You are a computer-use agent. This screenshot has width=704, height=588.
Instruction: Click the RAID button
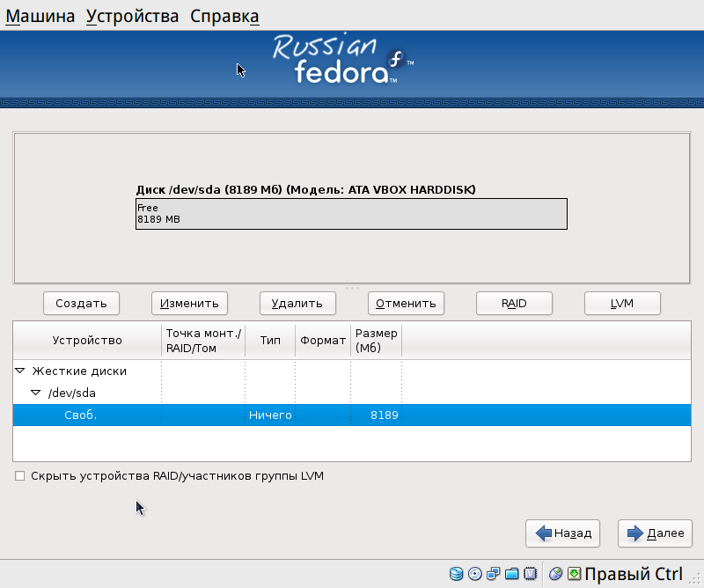[x=514, y=303]
